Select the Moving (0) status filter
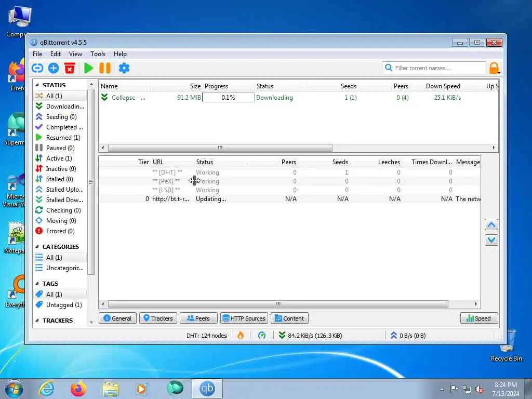 pos(60,221)
